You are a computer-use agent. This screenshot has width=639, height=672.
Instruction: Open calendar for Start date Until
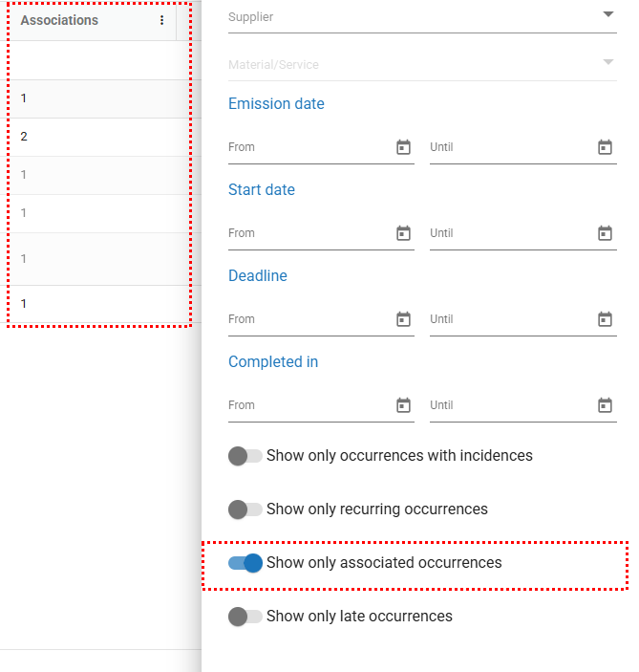point(605,233)
